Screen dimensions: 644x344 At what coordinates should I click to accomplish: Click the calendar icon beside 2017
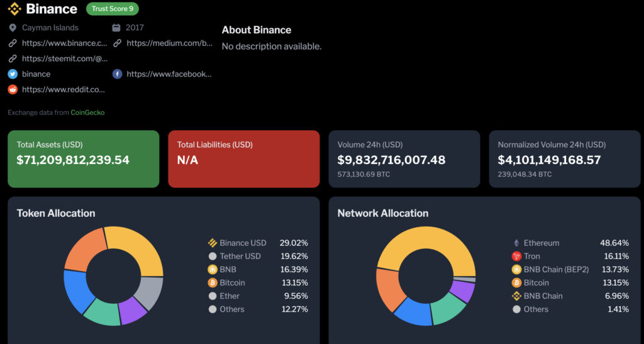point(116,28)
